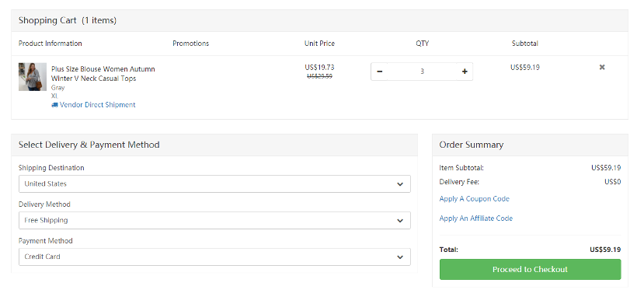This screenshot has width=644, height=304.
Task: Decrease quantity with the minus button
Action: (x=380, y=72)
